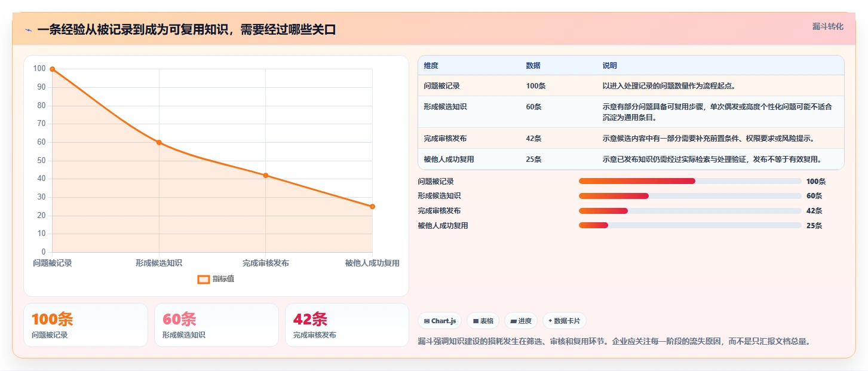Select the 表格 tag
The image size is (868, 371).
tap(483, 321)
